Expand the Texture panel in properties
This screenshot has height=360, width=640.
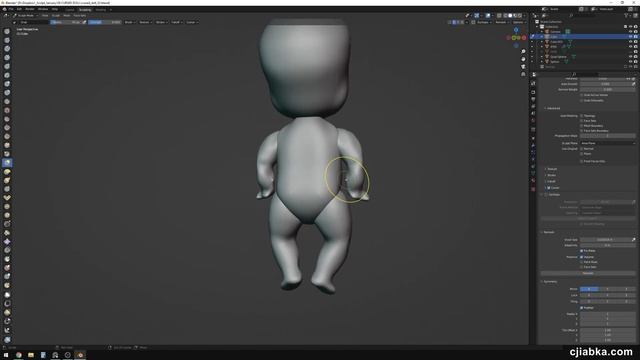coord(551,169)
